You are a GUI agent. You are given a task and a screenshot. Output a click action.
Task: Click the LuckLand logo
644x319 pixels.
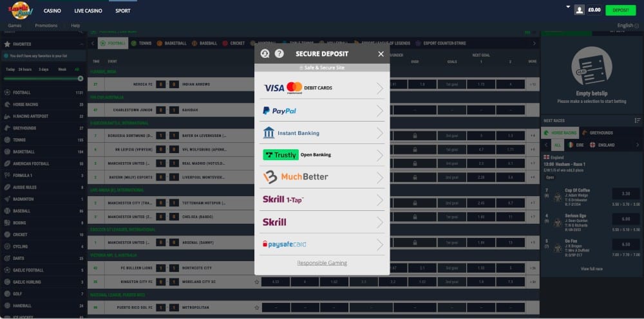(x=19, y=10)
